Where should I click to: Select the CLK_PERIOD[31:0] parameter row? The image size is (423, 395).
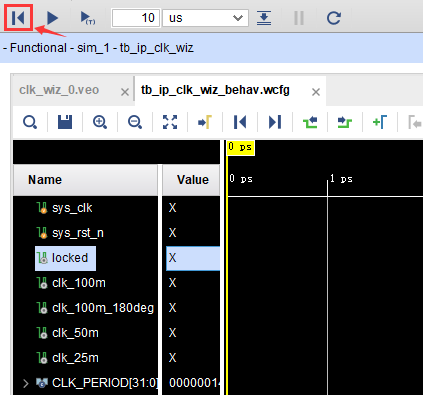point(104,383)
